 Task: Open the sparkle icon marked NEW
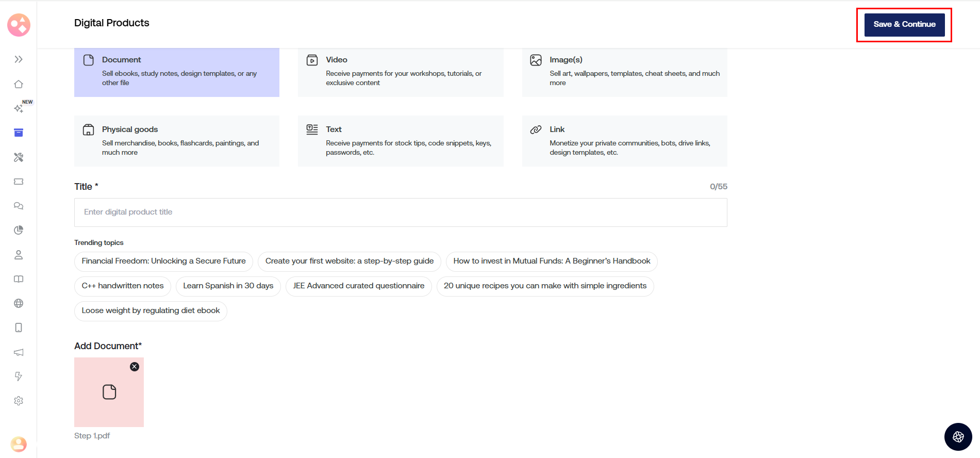click(19, 108)
